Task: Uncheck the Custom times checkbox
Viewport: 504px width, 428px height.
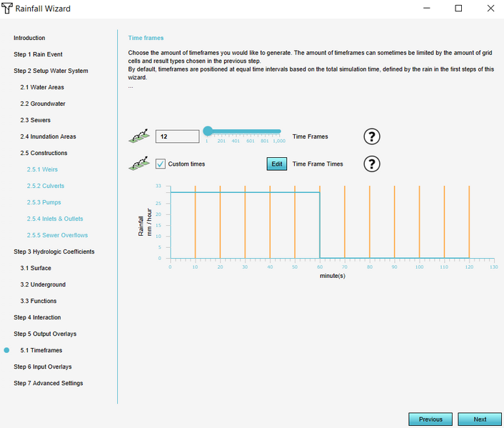Action: 161,164
